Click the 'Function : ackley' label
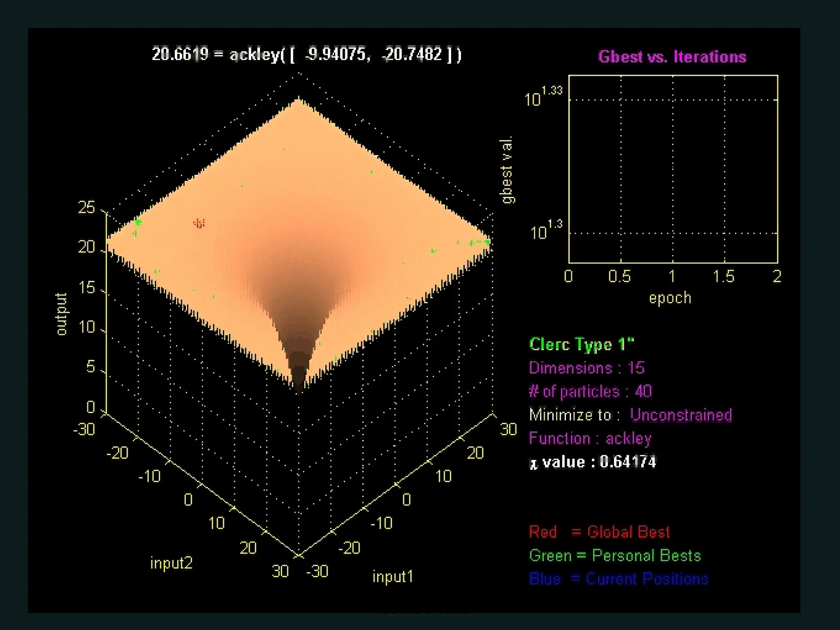840x630 pixels. click(x=590, y=438)
